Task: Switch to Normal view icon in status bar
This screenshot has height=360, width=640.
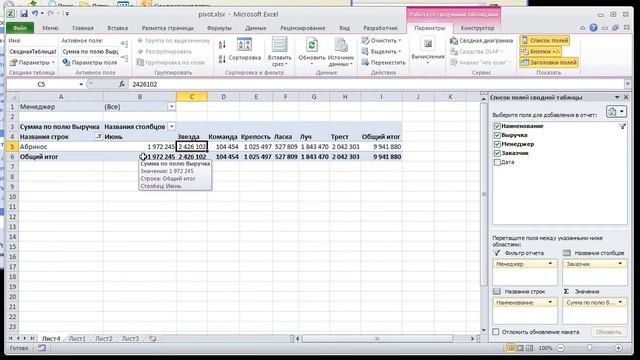Action: 510,348
